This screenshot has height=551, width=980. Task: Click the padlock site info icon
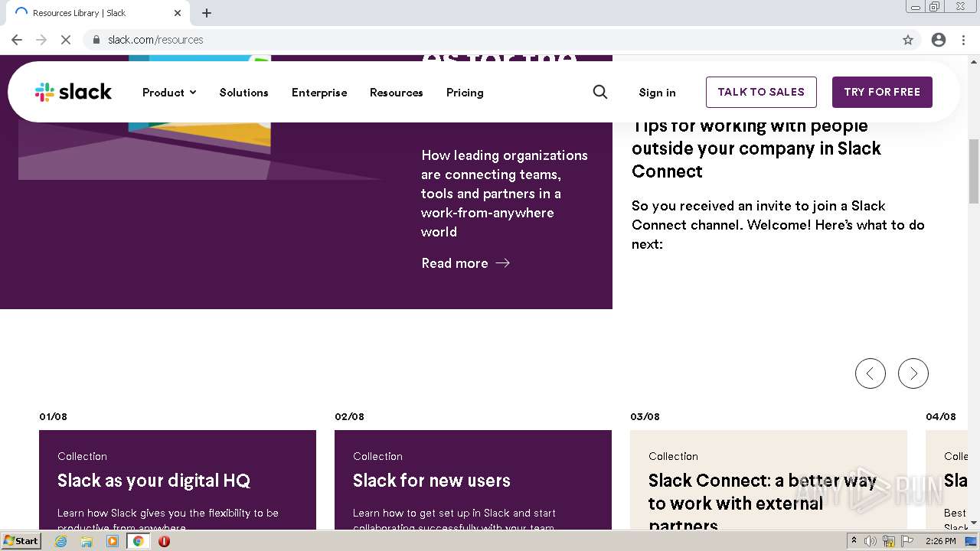[96, 40]
